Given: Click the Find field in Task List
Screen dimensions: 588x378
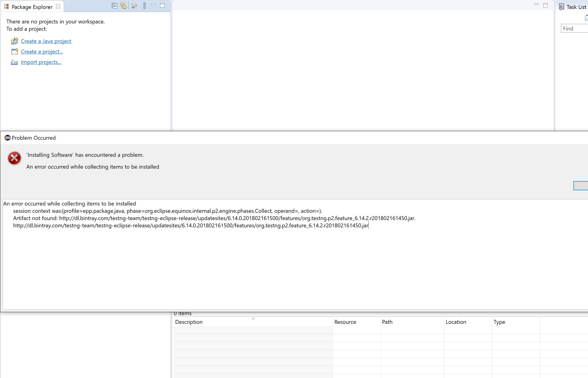Looking at the screenshot, I should pos(574,28).
